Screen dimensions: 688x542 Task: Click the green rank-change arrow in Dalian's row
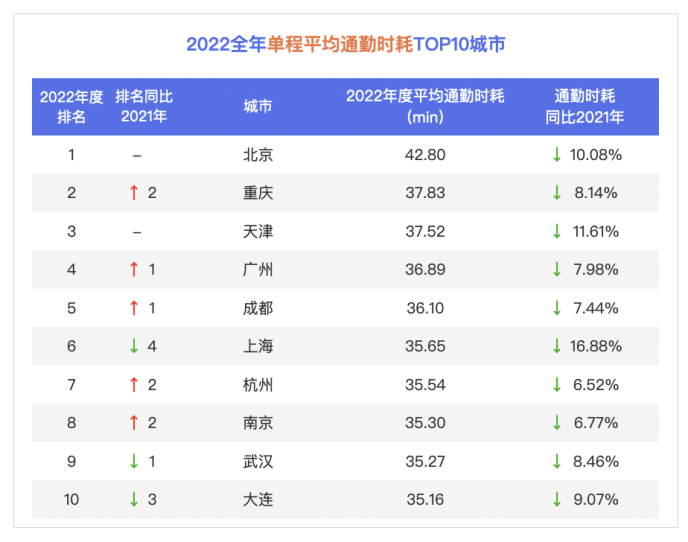(133, 499)
